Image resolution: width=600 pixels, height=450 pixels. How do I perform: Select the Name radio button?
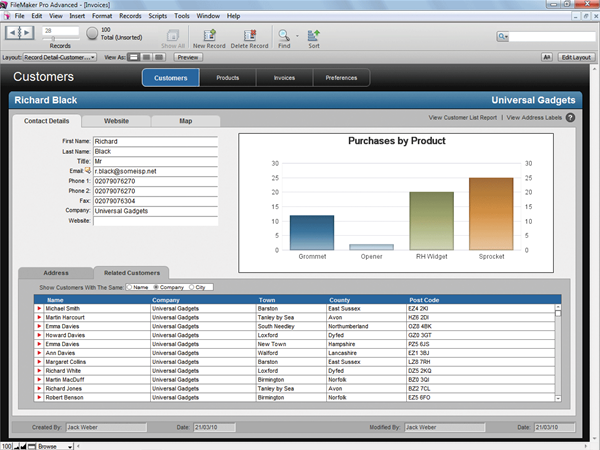[x=129, y=287]
